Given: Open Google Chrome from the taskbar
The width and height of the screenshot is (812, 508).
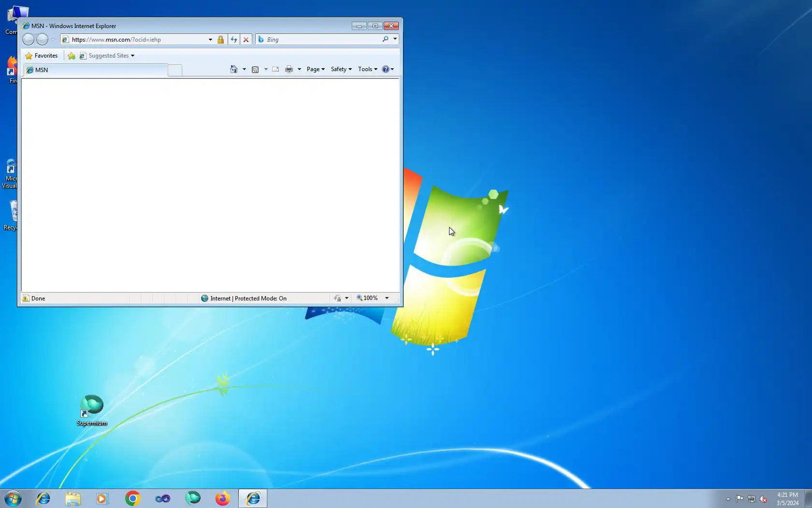Looking at the screenshot, I should pyautogui.click(x=132, y=498).
